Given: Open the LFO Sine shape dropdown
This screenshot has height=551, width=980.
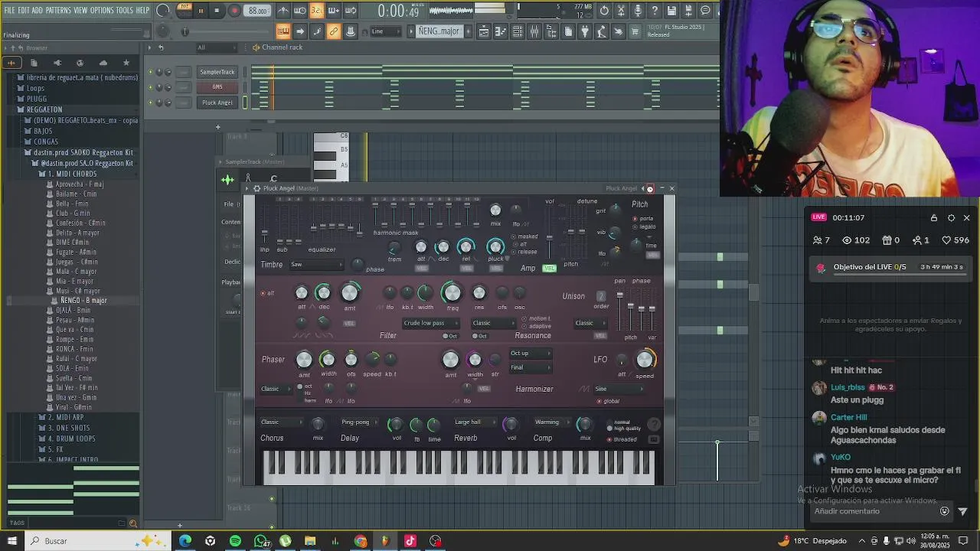Looking at the screenshot, I should [x=619, y=389].
